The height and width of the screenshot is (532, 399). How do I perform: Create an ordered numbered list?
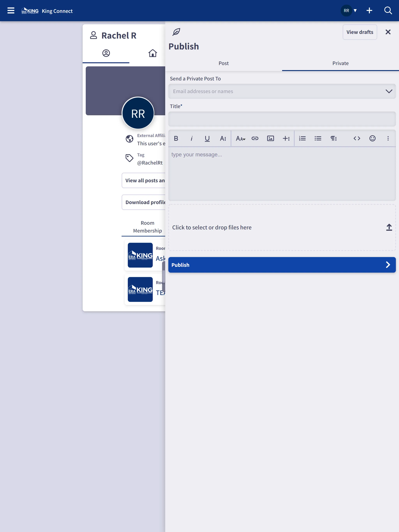tap(302, 138)
